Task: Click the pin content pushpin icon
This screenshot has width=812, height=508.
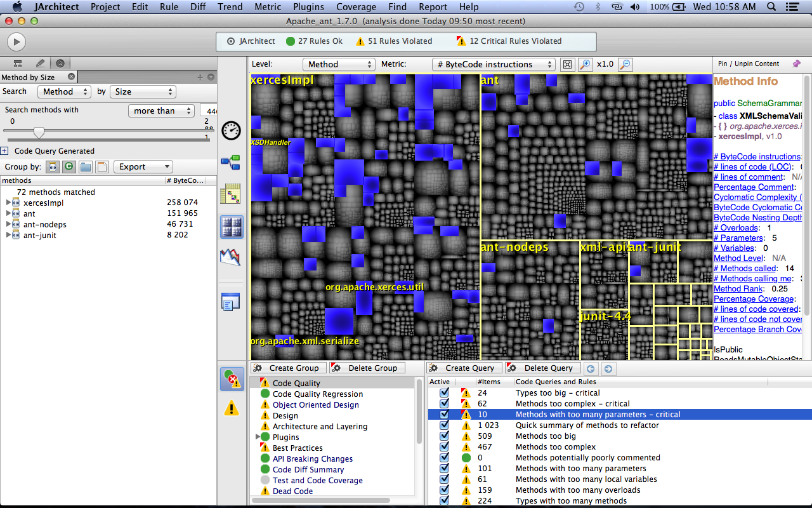Action: click(796, 63)
